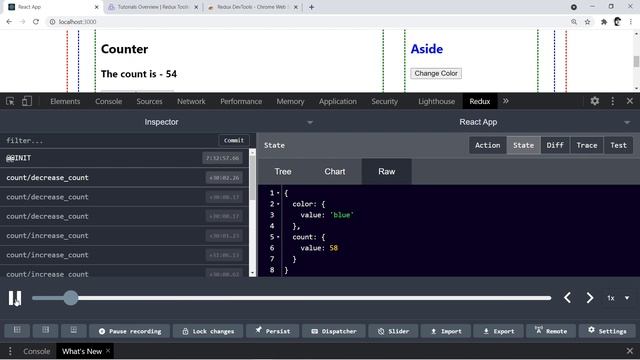Reload the localhost page
The width and height of the screenshot is (640, 360).
pos(36,22)
